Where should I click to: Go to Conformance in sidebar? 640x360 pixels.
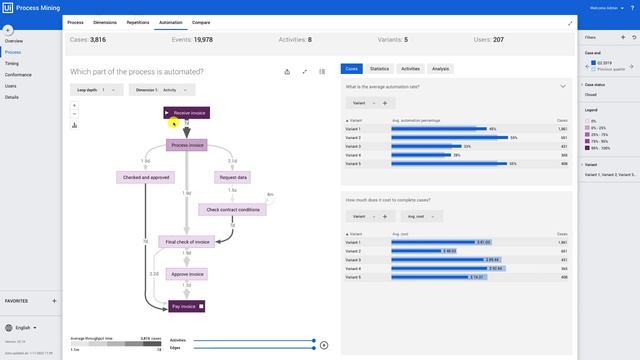[x=18, y=75]
